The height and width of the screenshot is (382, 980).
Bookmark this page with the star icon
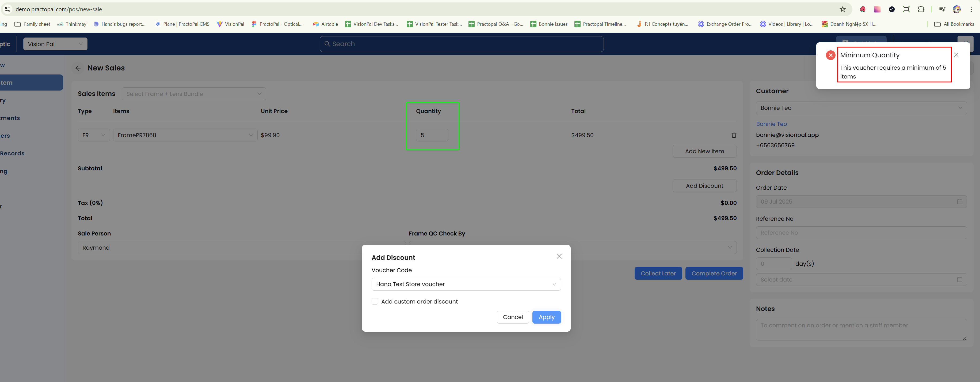click(842, 9)
